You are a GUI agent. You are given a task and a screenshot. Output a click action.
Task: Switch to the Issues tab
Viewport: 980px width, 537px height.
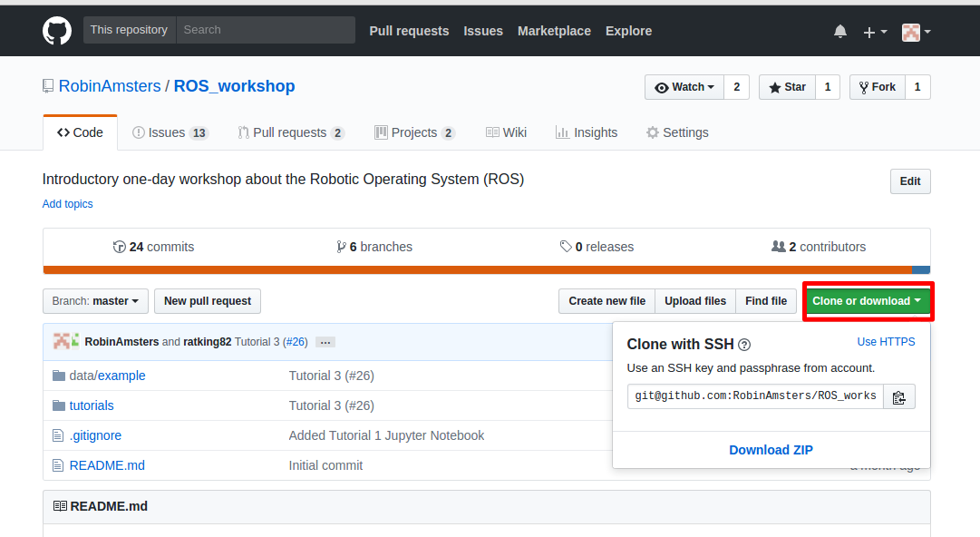(x=170, y=132)
